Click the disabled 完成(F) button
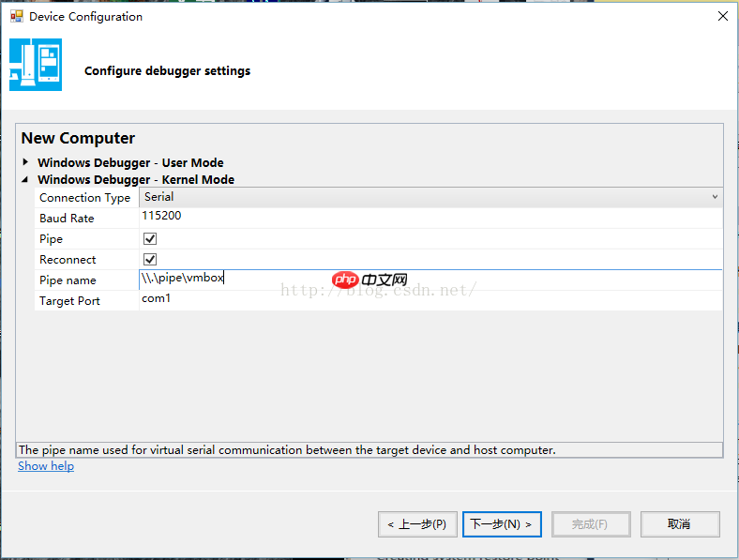Viewport: 739px width, 560px height. point(591,524)
